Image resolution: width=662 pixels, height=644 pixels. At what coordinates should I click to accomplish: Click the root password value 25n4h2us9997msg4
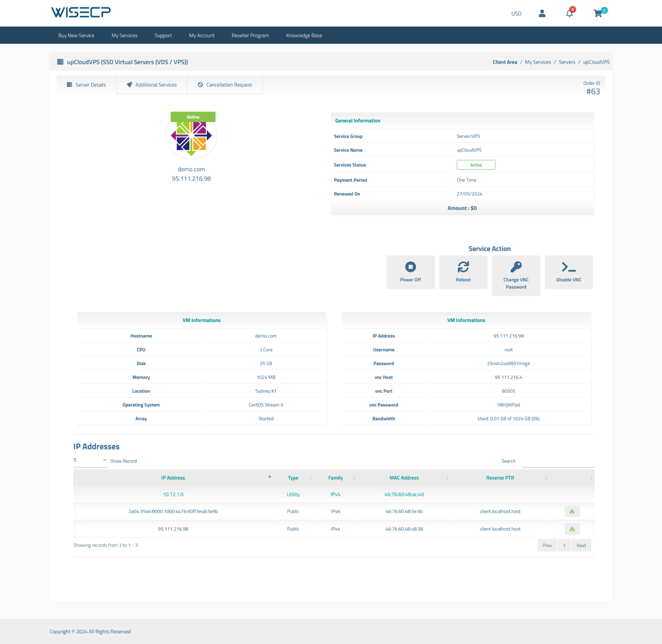508,364
